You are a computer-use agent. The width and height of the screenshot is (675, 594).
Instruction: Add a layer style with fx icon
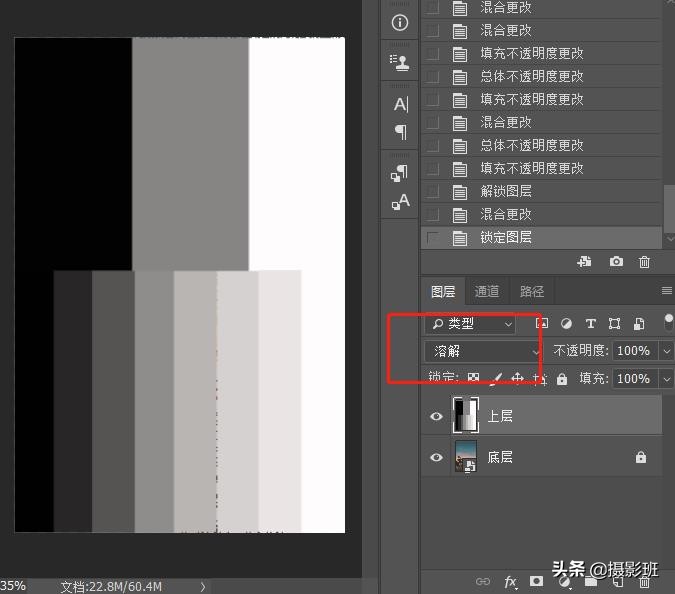(510, 582)
